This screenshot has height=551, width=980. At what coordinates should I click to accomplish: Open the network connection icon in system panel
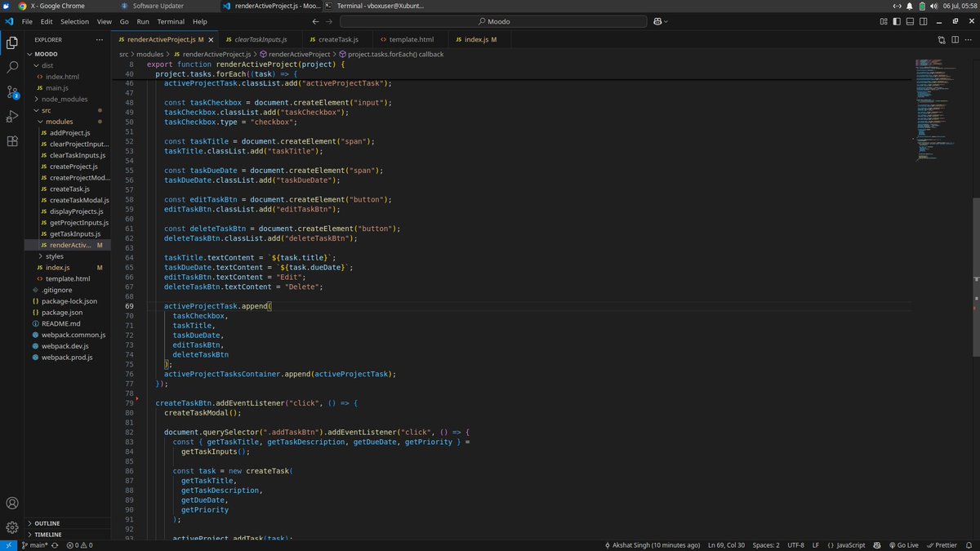[x=897, y=6]
